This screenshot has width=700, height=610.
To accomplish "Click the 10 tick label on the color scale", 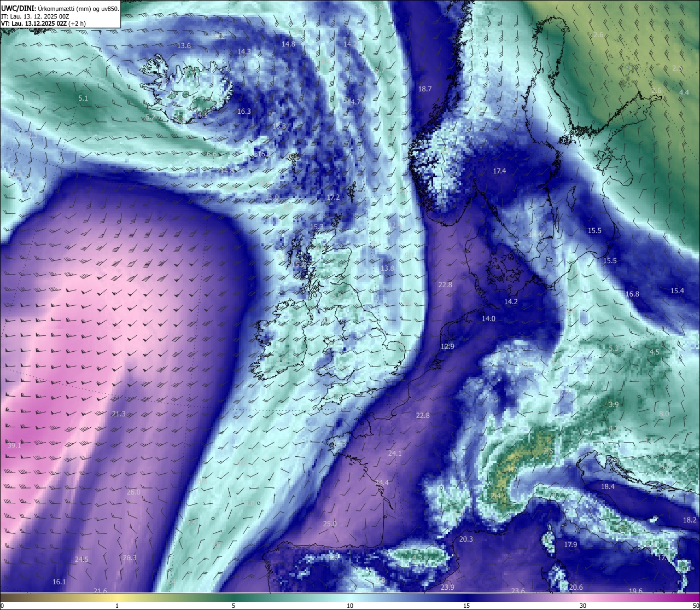I will click(350, 606).
